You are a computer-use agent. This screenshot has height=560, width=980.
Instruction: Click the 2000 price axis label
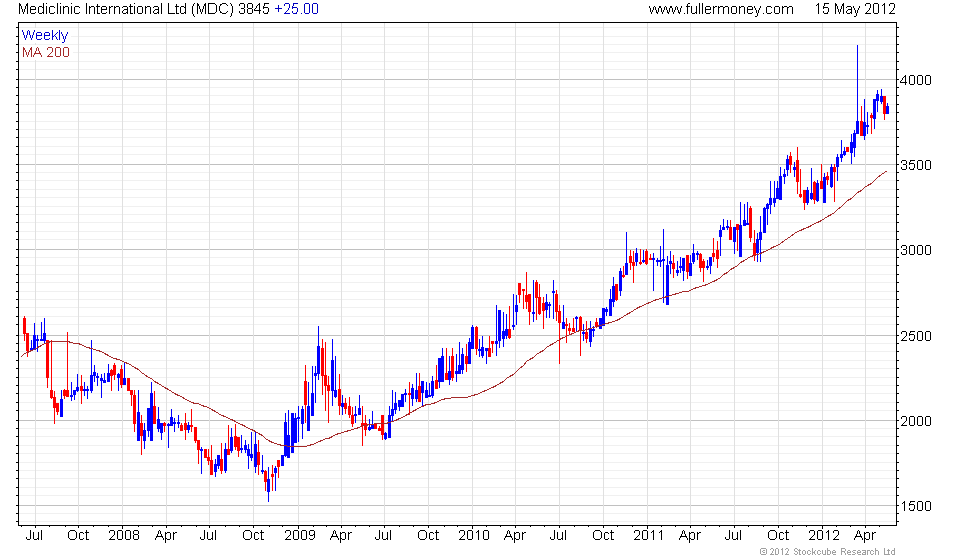tap(916, 421)
